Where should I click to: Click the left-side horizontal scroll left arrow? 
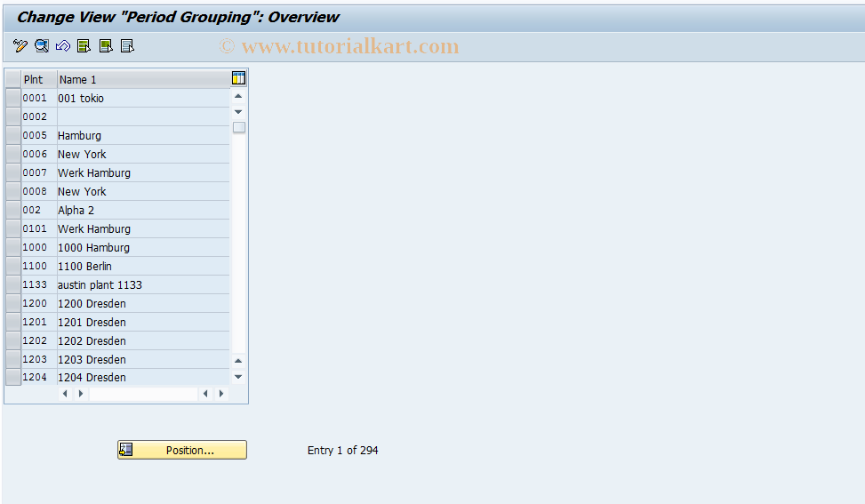tap(65, 394)
